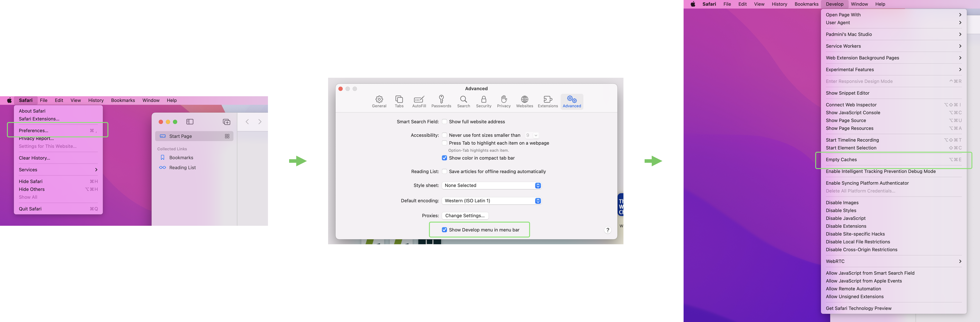Open the Default encoding dropdown
Image resolution: width=980 pixels, height=322 pixels.
pyautogui.click(x=491, y=201)
